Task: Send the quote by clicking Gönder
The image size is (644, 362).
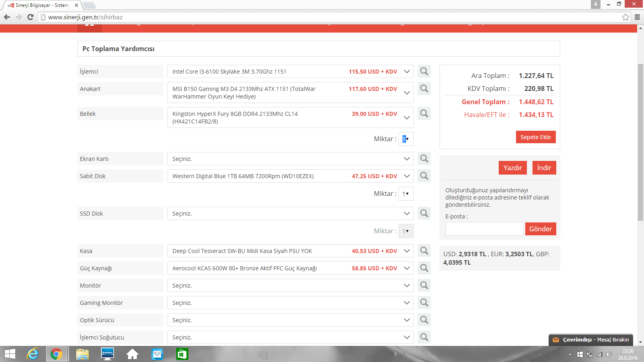Action: pos(541,229)
